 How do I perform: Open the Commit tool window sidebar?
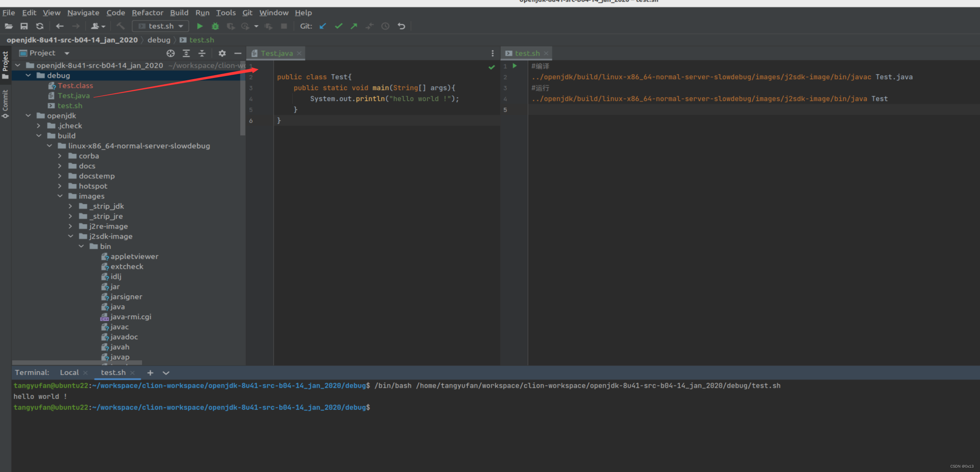tap(5, 103)
